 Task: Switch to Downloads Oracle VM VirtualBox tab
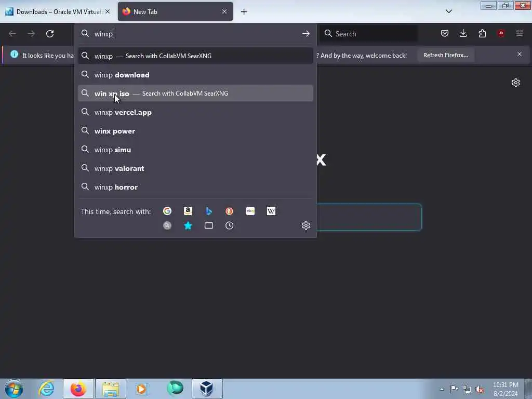pyautogui.click(x=58, y=11)
